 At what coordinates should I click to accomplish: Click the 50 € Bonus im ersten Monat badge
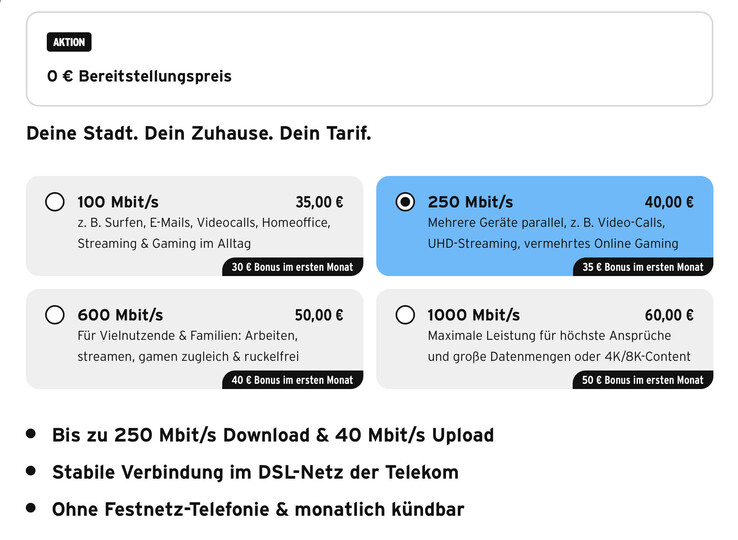pyautogui.click(x=643, y=380)
